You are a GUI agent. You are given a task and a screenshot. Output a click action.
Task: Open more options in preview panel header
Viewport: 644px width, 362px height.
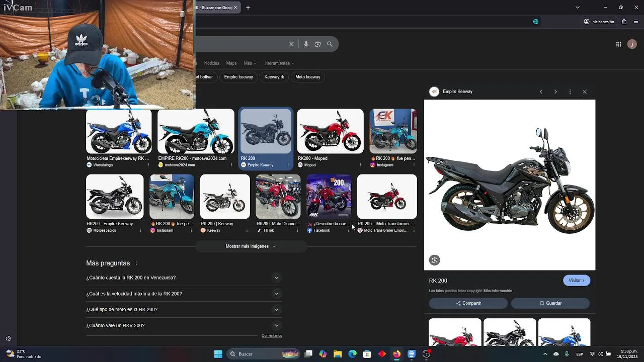click(570, 92)
